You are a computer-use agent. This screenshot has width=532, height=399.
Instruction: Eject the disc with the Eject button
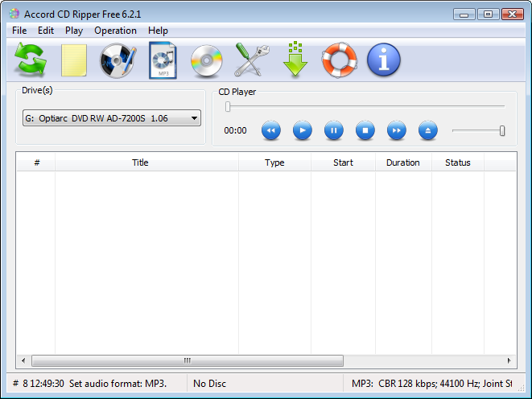coord(428,130)
